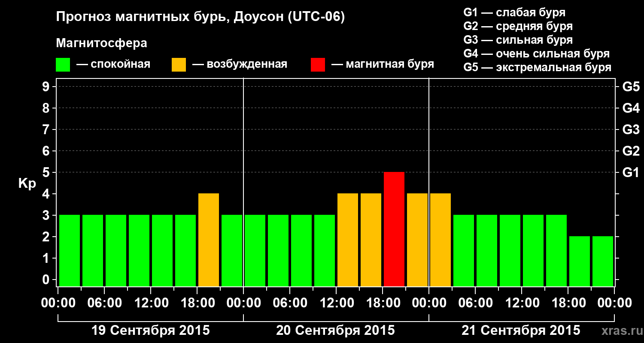The height and width of the screenshot is (343, 644).
Task: Click the 18:00 time label under 20 Сентября
Action: point(383,303)
